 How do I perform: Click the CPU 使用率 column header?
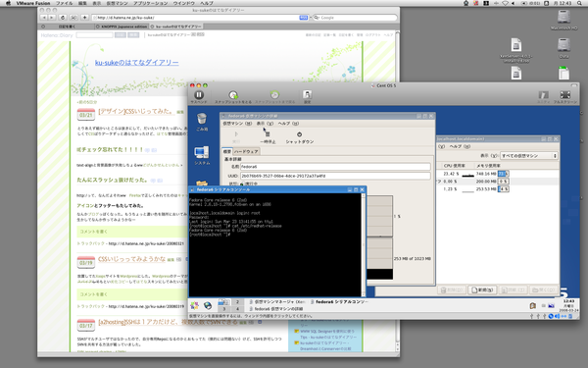[x=455, y=166]
